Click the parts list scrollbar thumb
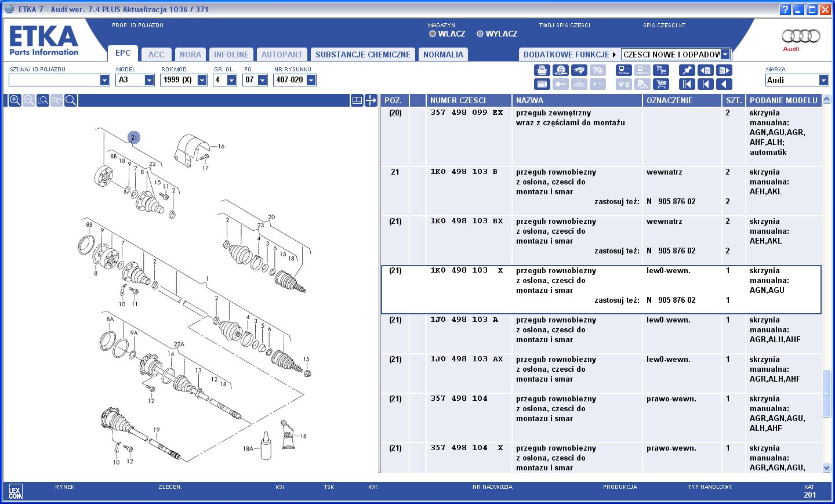The height and width of the screenshot is (504, 835). point(827,393)
